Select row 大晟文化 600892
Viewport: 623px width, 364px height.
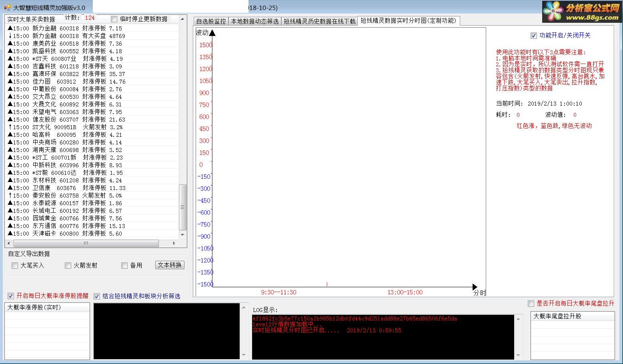(x=92, y=104)
